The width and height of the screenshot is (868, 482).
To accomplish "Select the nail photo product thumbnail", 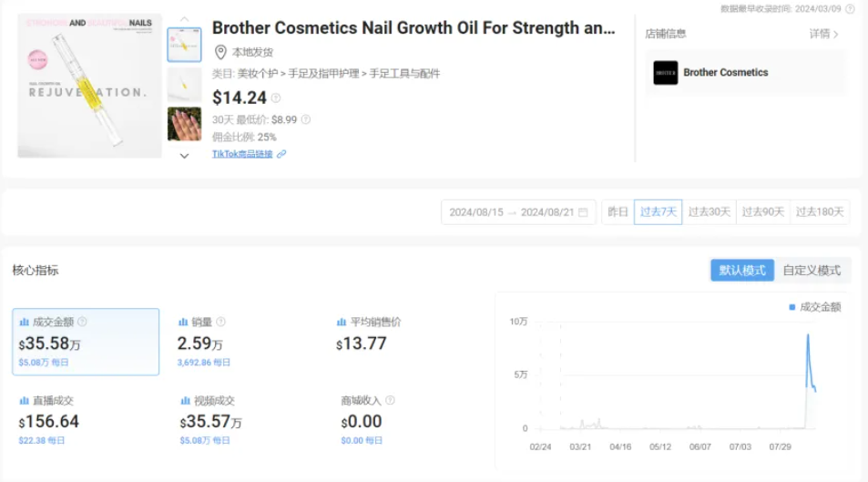I will coord(184,124).
